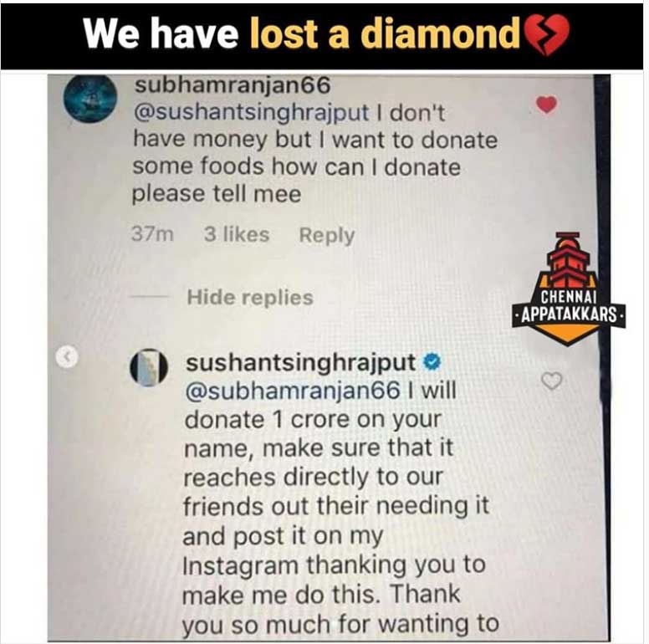Click the line beside Hide replies
The height and width of the screenshot is (644, 649).
(150, 296)
